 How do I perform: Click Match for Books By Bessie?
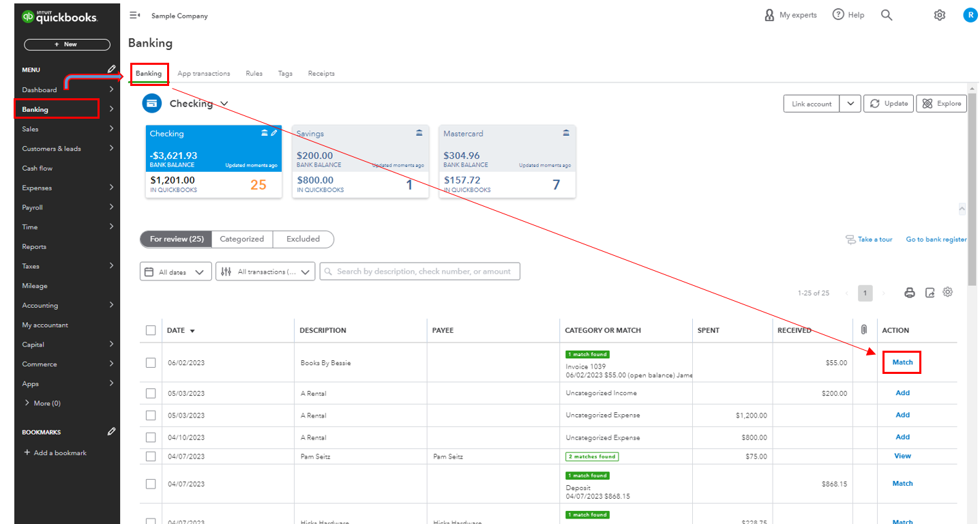902,362
